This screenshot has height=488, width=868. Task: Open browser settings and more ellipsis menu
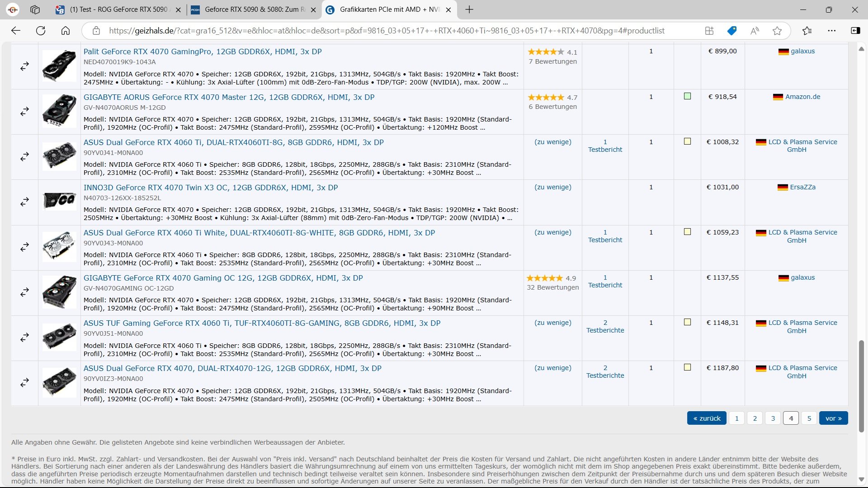coord(832,31)
